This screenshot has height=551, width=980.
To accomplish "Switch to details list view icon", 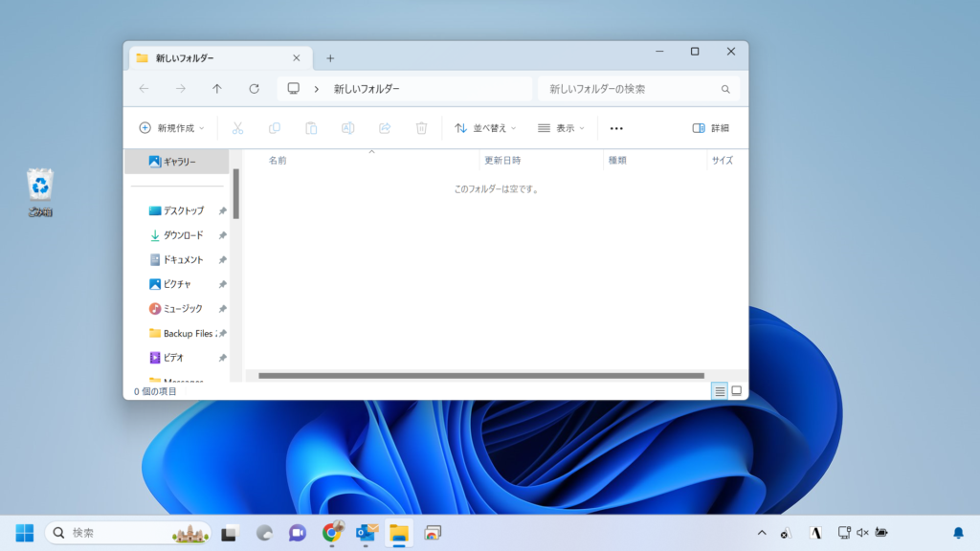I will 720,391.
